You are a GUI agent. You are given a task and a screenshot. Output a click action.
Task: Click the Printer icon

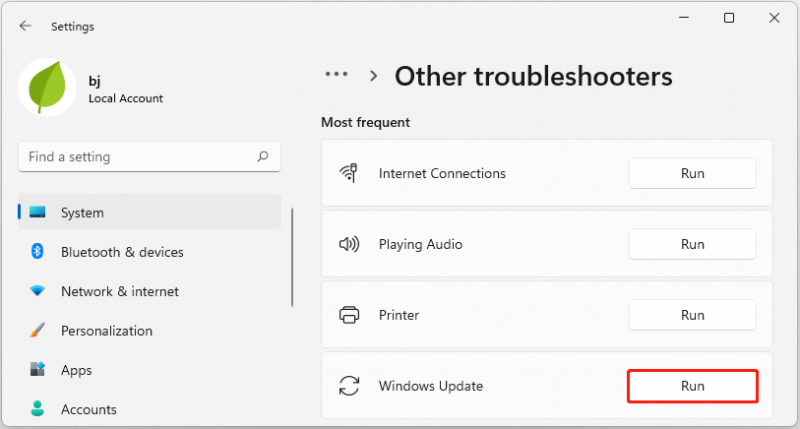(x=349, y=315)
